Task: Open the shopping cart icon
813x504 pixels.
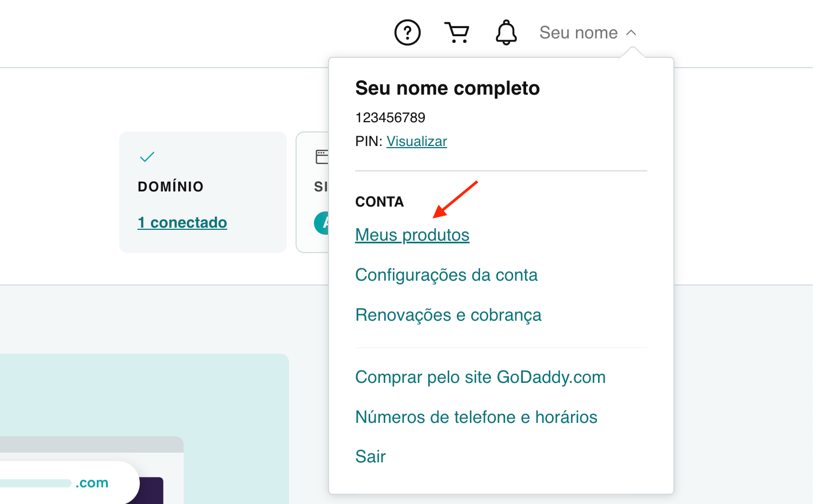Action: click(457, 32)
